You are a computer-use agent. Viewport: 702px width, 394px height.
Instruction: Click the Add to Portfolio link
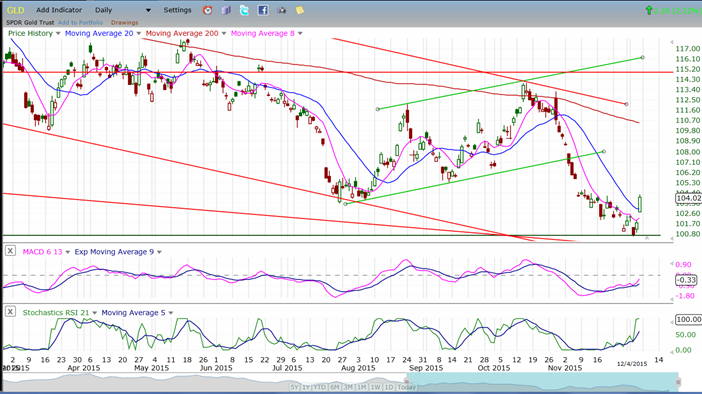click(81, 22)
